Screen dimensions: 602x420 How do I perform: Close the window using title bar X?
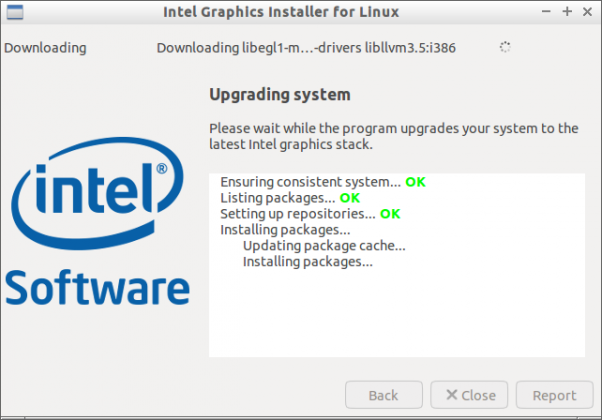point(587,12)
